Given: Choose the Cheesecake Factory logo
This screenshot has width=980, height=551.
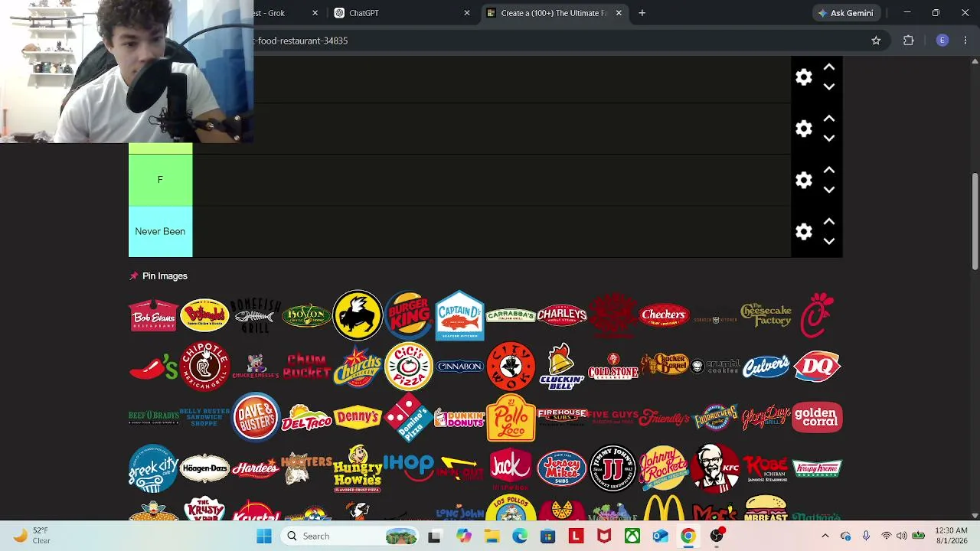Looking at the screenshot, I should click(766, 315).
